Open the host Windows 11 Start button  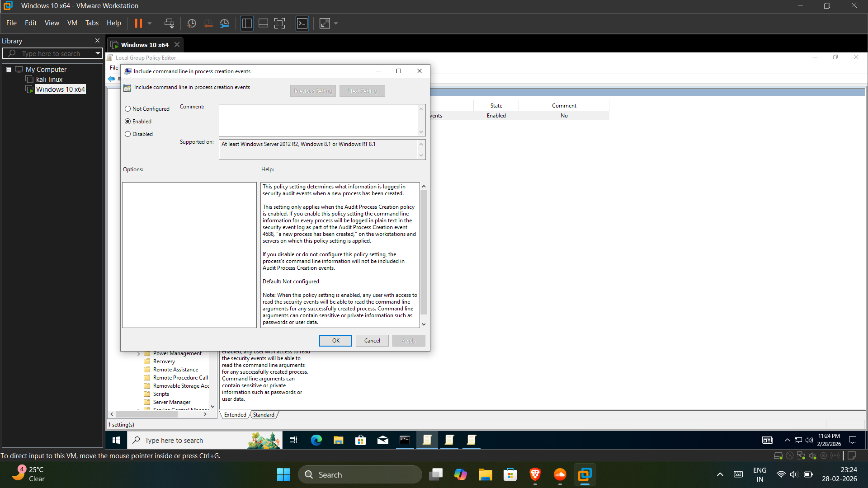click(283, 474)
